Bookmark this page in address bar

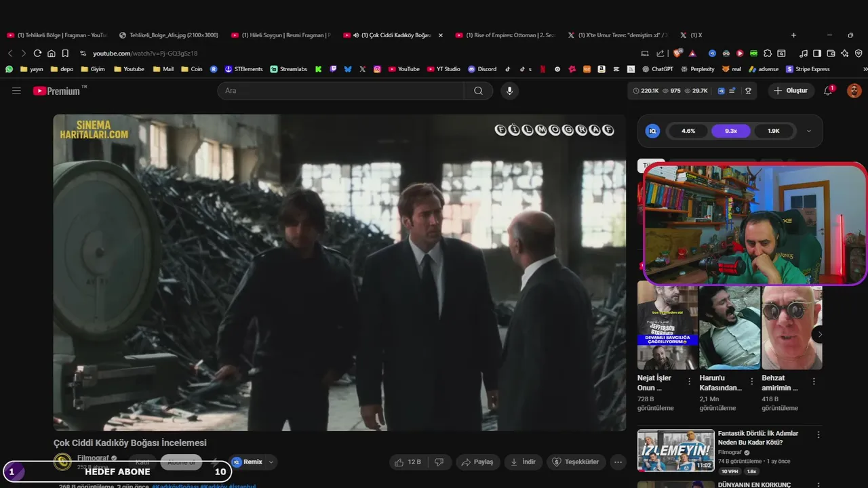pos(65,54)
